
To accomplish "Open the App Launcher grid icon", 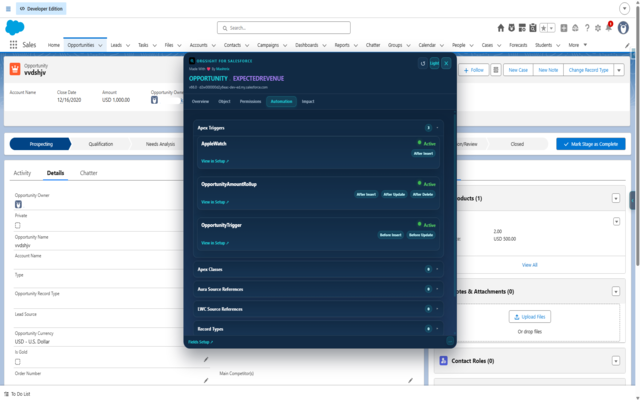I will pyautogui.click(x=13, y=45).
